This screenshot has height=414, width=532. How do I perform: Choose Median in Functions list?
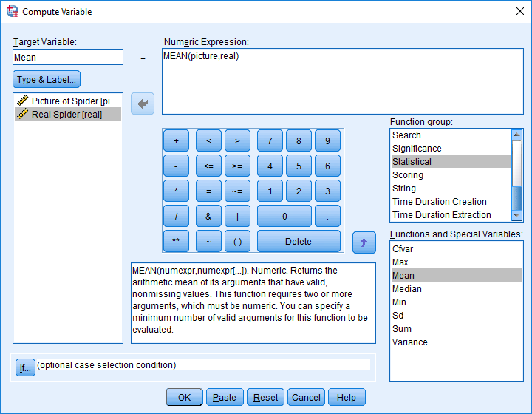click(407, 289)
